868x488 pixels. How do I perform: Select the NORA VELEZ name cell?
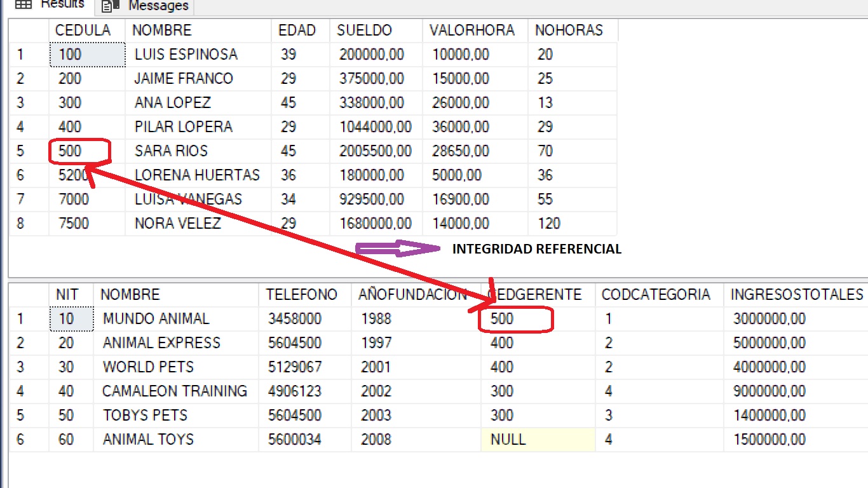(x=198, y=224)
